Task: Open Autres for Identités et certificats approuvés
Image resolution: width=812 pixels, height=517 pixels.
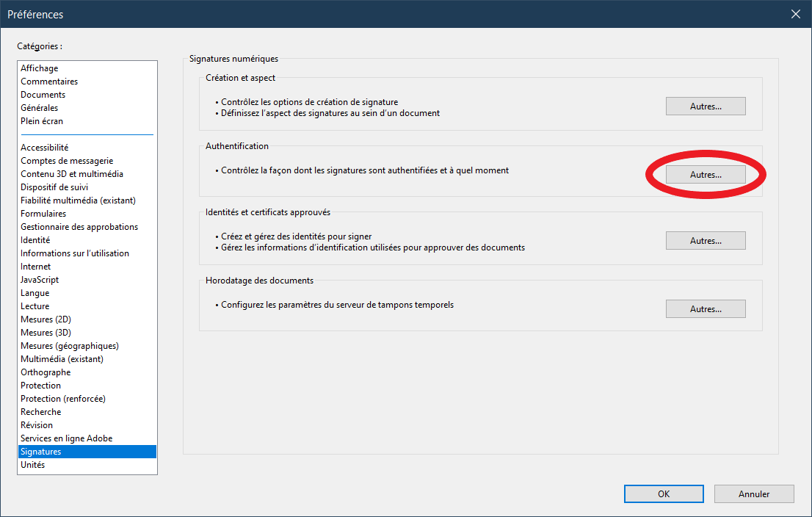Action: (706, 240)
